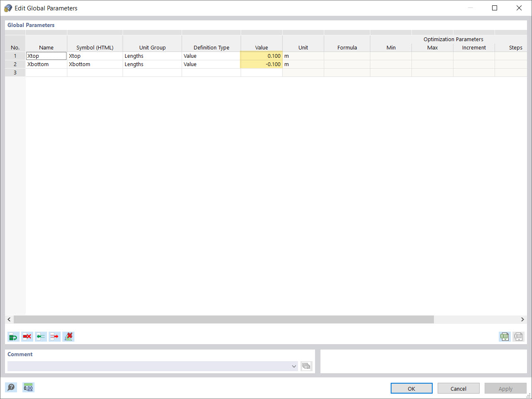Open the Comment dropdown list

pos(294,366)
